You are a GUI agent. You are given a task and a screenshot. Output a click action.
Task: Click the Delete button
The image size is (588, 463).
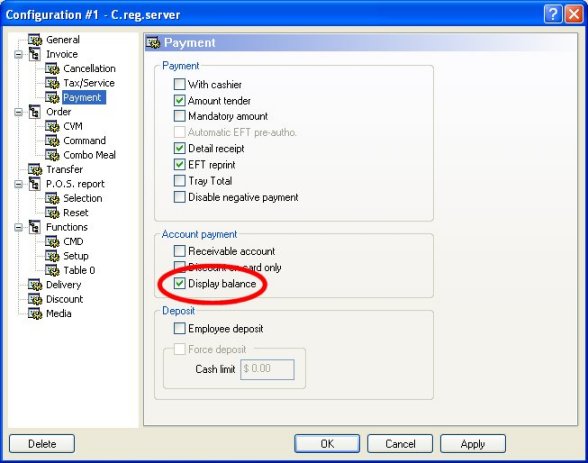pyautogui.click(x=42, y=444)
